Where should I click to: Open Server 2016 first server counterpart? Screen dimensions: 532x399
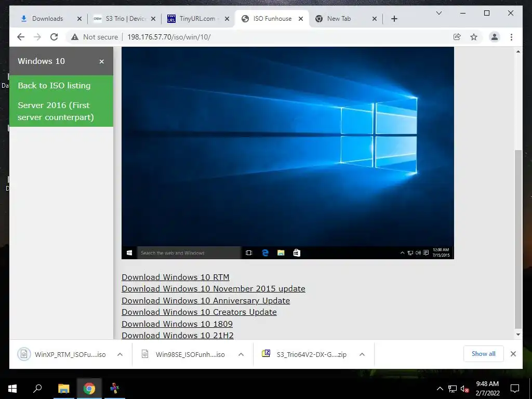[61, 111]
